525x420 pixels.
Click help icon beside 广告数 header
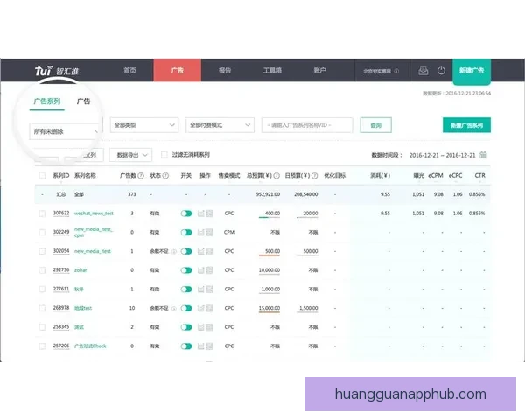(x=141, y=176)
